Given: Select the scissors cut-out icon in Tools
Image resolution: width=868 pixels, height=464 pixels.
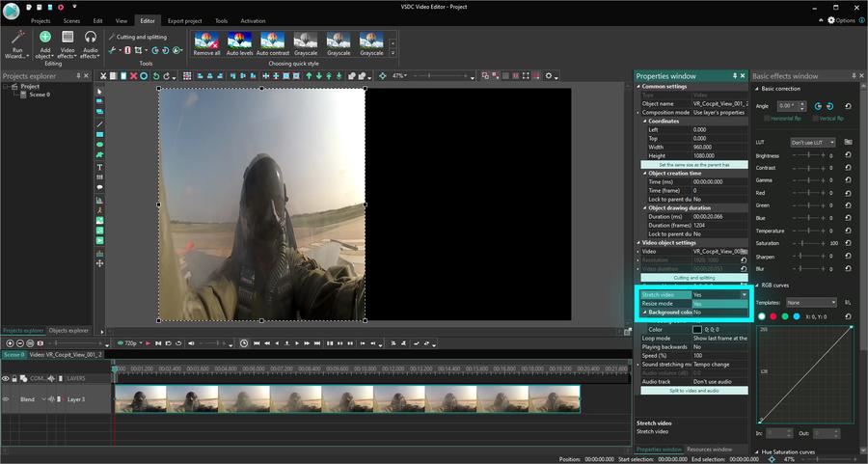Looking at the screenshot, I should [113, 50].
